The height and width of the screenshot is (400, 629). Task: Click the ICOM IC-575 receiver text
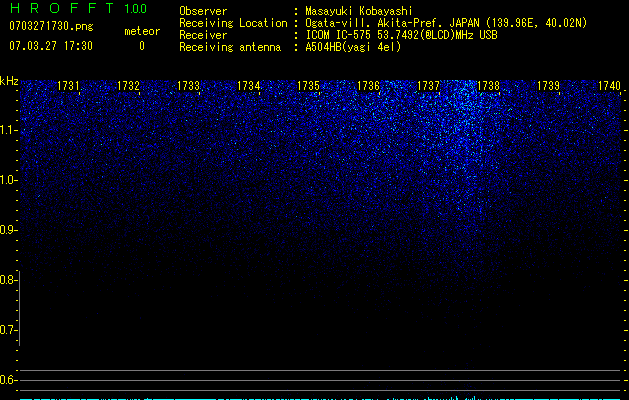pos(401,35)
